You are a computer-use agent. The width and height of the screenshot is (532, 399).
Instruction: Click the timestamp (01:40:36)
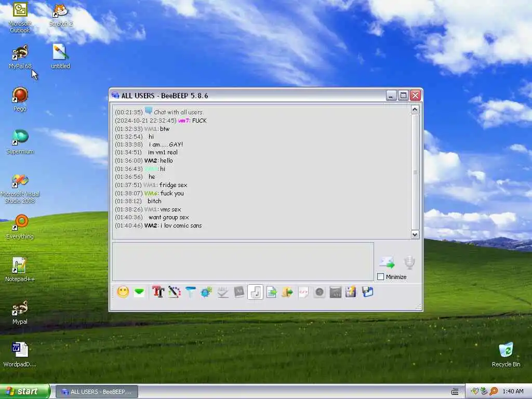click(x=129, y=218)
